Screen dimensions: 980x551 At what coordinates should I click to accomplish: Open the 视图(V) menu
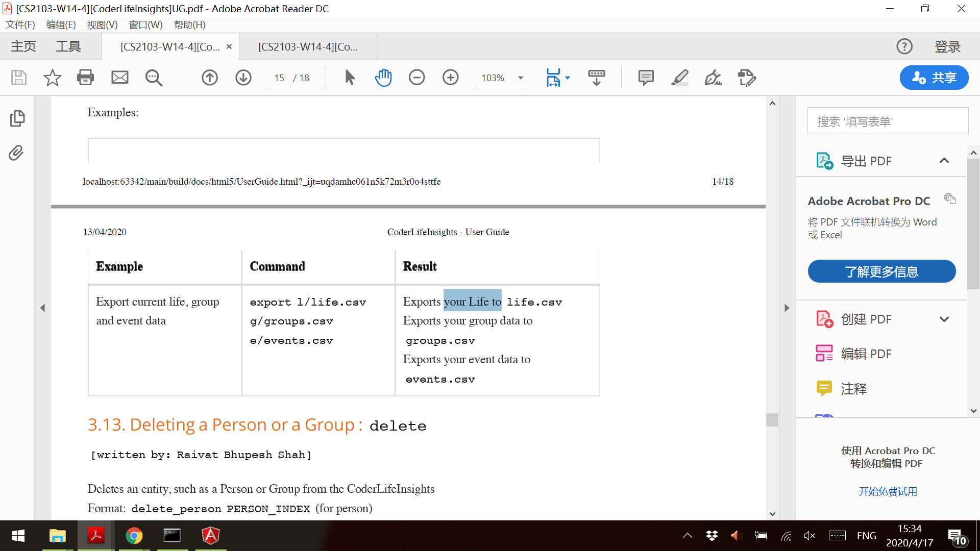[x=102, y=24]
